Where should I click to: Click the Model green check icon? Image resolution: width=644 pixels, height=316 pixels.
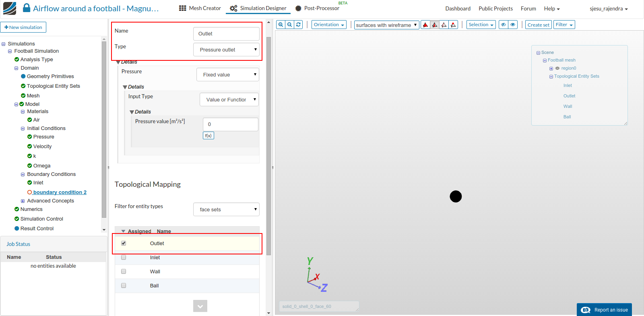pos(21,104)
